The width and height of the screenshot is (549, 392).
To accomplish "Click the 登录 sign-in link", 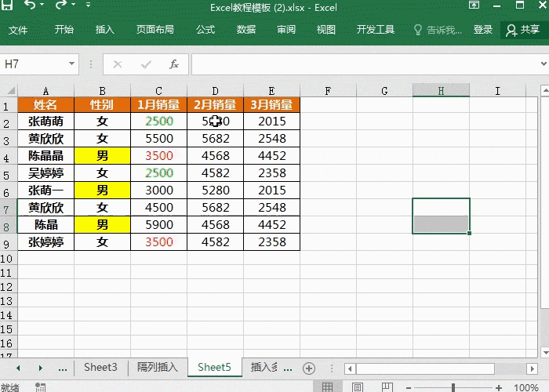I will 483,30.
